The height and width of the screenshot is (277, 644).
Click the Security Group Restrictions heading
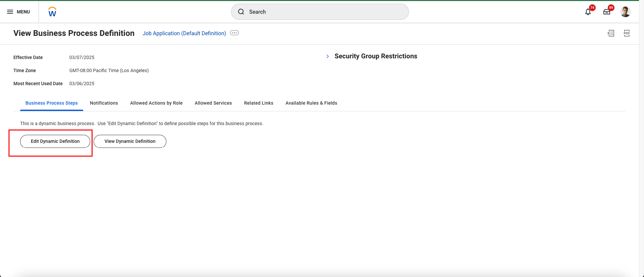coord(376,56)
